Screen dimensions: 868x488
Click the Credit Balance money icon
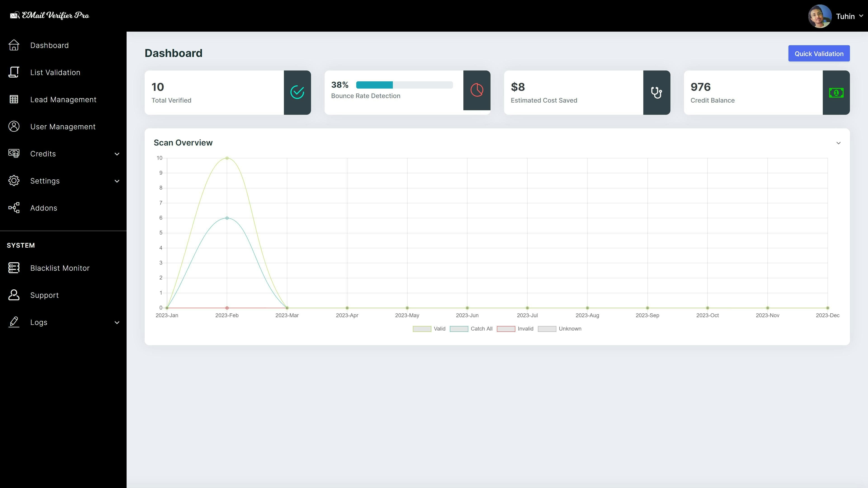(836, 93)
